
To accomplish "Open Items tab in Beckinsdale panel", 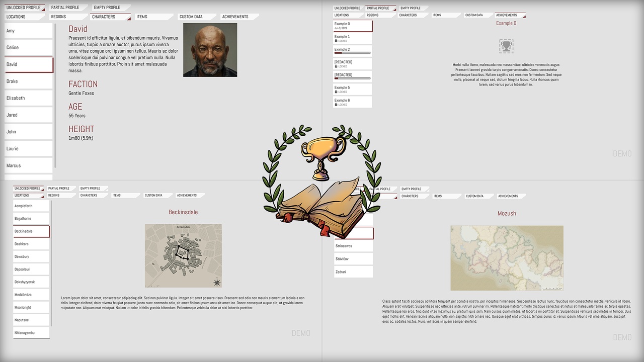I will pyautogui.click(x=125, y=195).
